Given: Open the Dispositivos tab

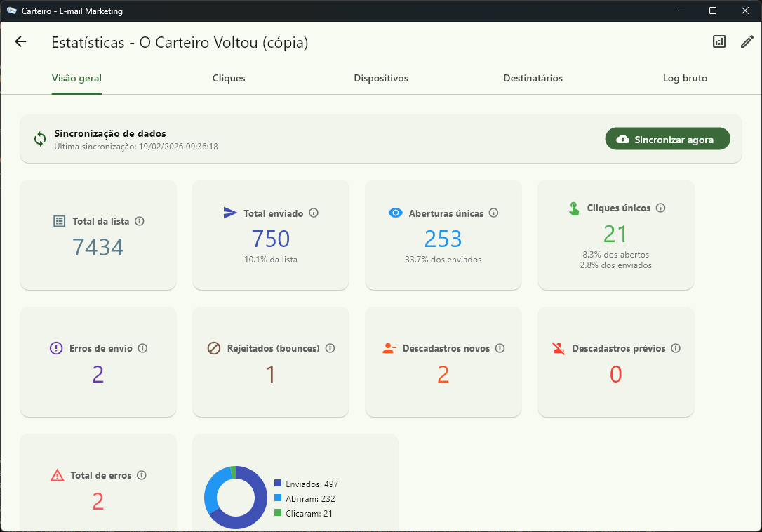Looking at the screenshot, I should 381,79.
